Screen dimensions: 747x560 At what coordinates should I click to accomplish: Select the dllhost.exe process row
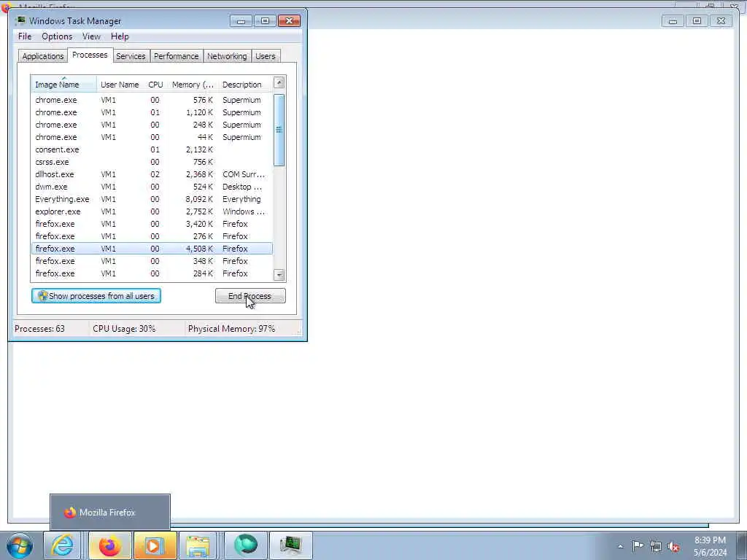152,174
